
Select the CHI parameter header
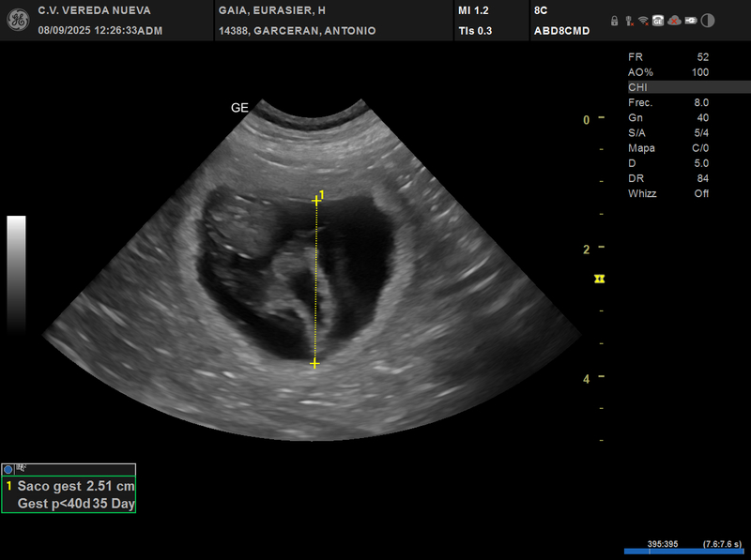click(x=668, y=87)
